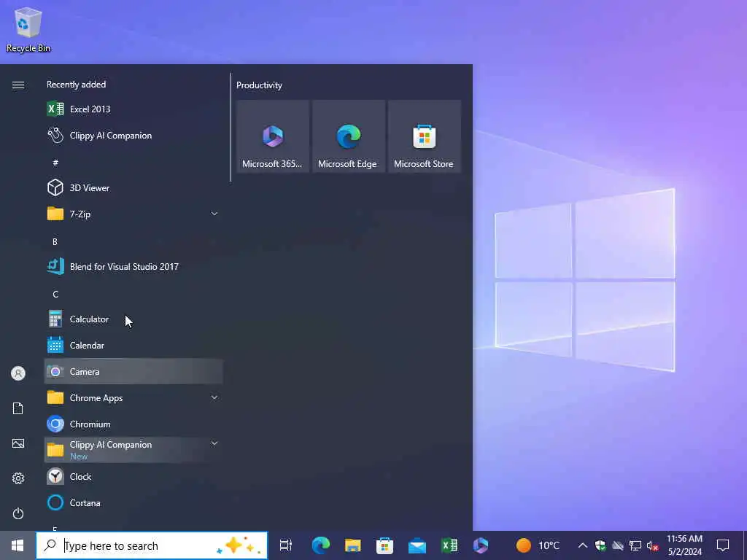Screen dimensions: 747x560
Task: Launch Clippy AI Companion under Recently added
Action: (x=133, y=135)
